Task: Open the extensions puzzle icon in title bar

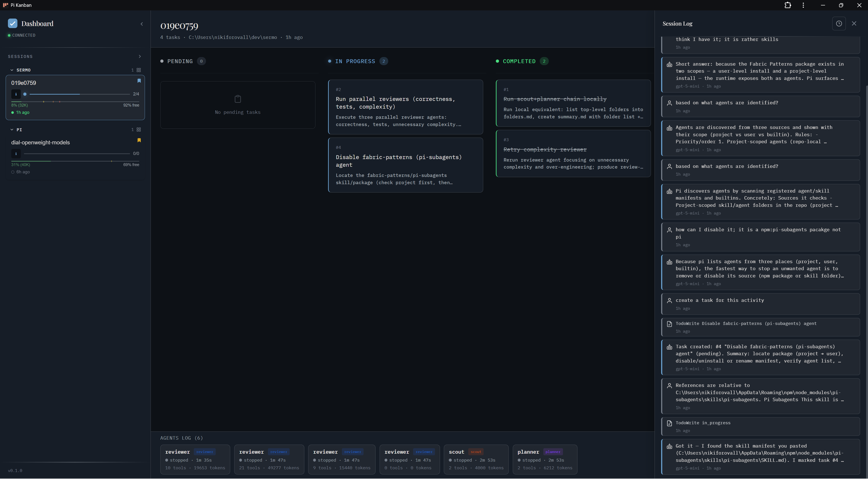Action: [x=788, y=5]
